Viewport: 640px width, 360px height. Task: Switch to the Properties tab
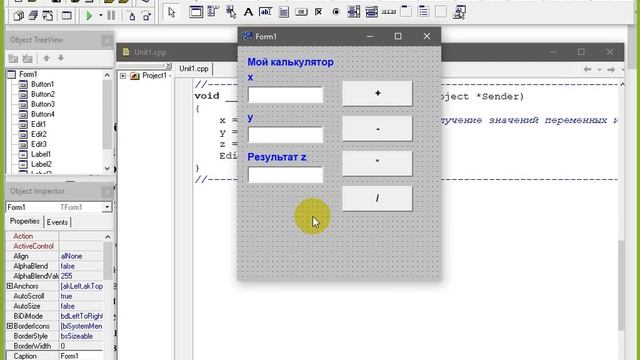click(x=24, y=222)
